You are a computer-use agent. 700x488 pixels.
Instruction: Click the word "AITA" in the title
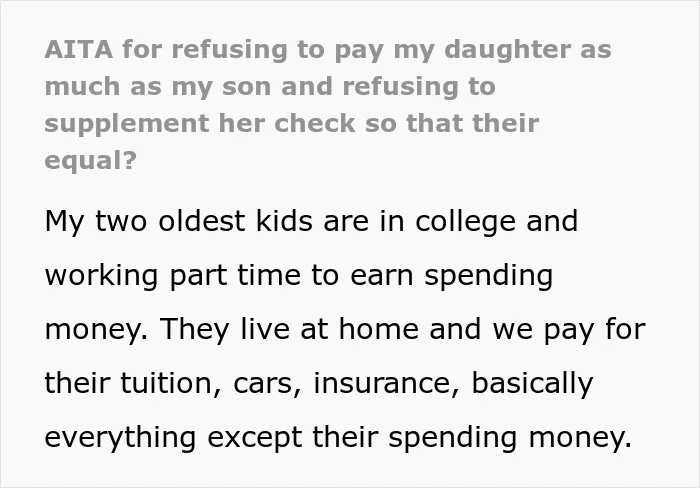(x=79, y=49)
